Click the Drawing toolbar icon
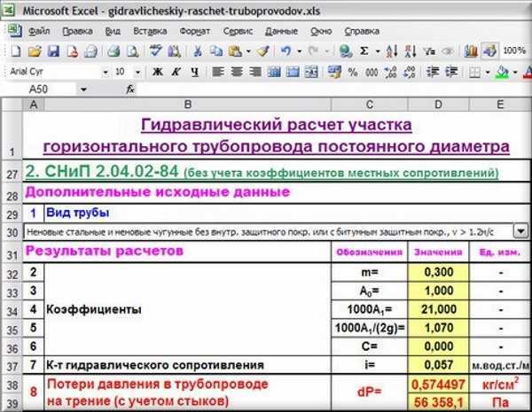 (489, 51)
